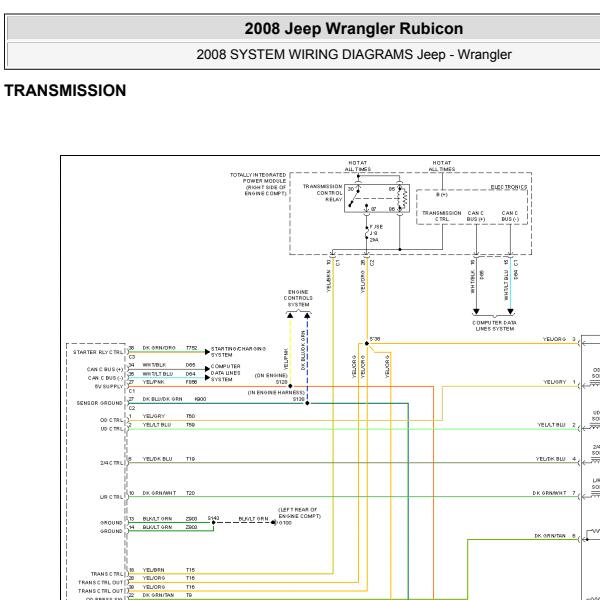Click the D64 circuit code
The image size is (600, 600).
click(190, 374)
